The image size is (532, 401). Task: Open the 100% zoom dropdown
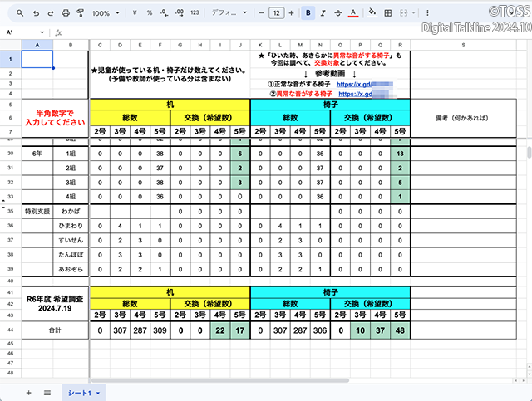105,13
